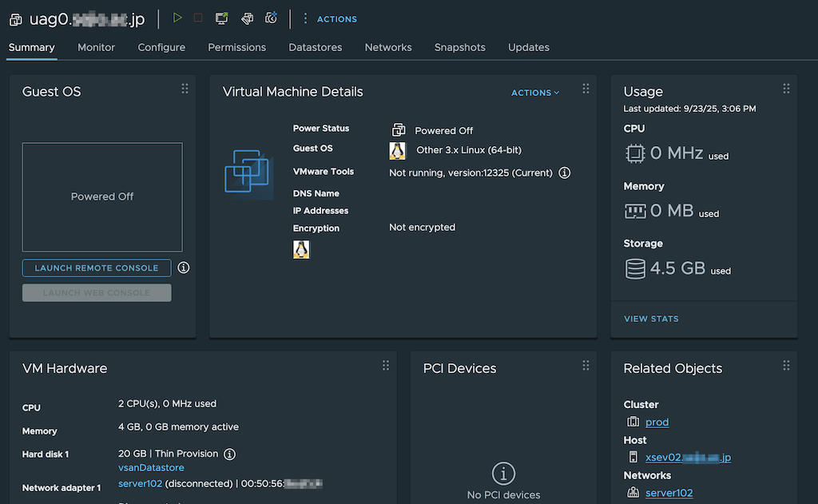Open the console with the monitor icon

point(222,18)
